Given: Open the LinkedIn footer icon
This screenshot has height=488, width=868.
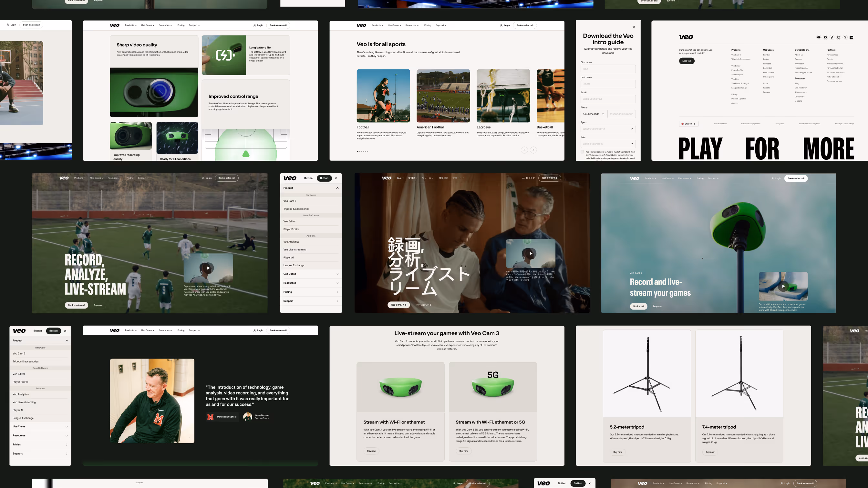Looking at the screenshot, I should point(852,37).
